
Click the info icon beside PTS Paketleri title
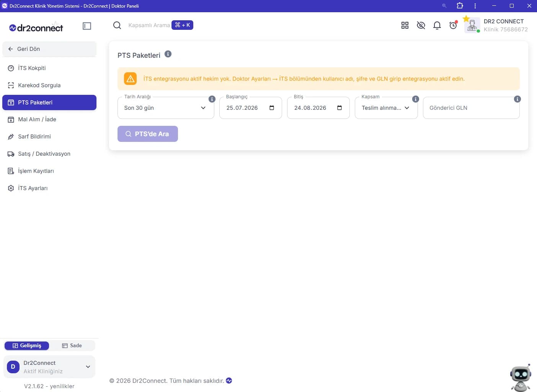(168, 54)
